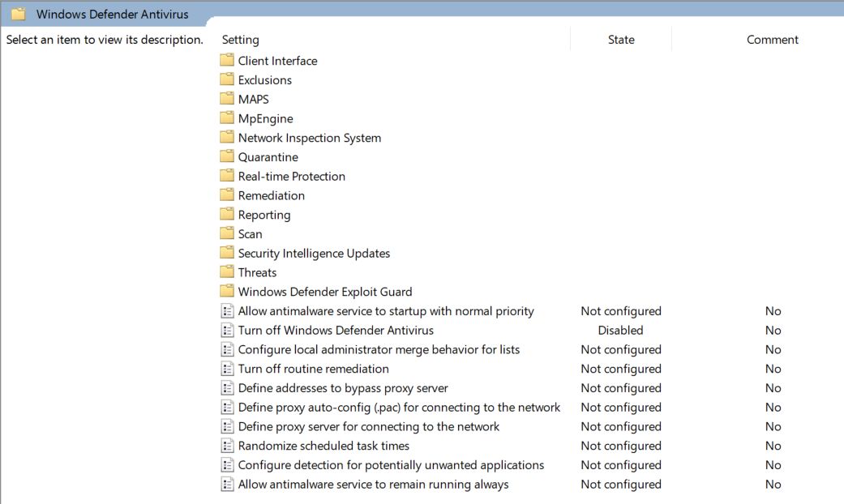Click policy icon for Allow antimalware startup normal priority
The height and width of the screenshot is (504, 844).
click(228, 311)
